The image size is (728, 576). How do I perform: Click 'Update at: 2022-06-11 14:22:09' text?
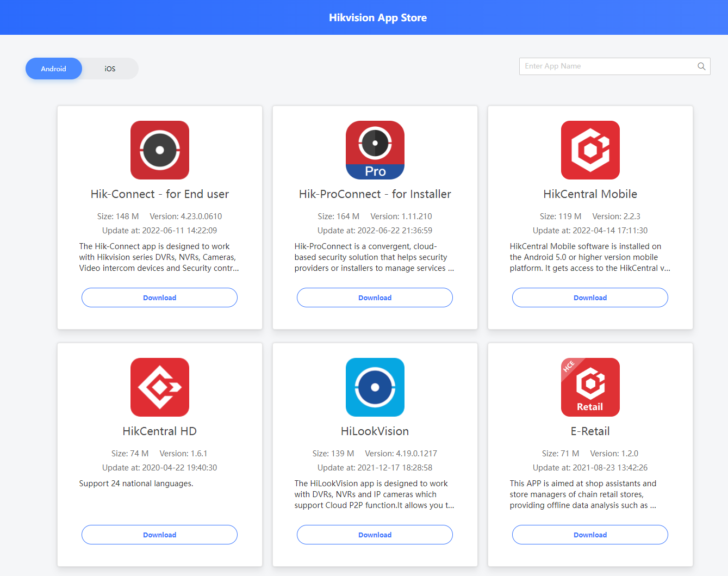pyautogui.click(x=160, y=231)
